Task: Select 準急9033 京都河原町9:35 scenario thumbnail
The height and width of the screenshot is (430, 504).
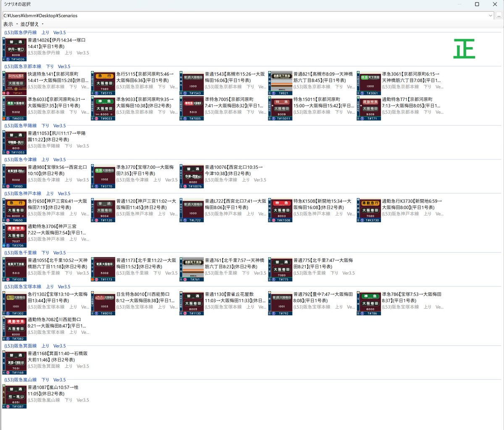Action: click(103, 108)
